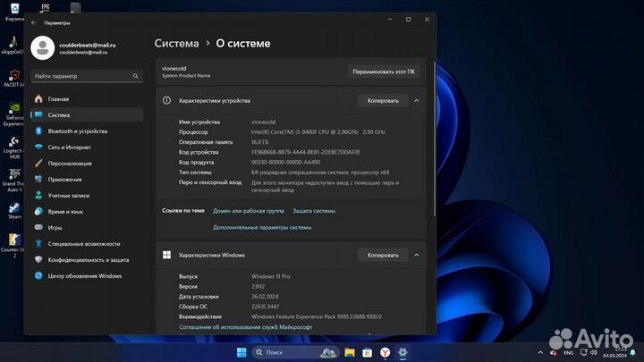Open the notifications bell icon
The image size is (644, 362).
pos(633,352)
